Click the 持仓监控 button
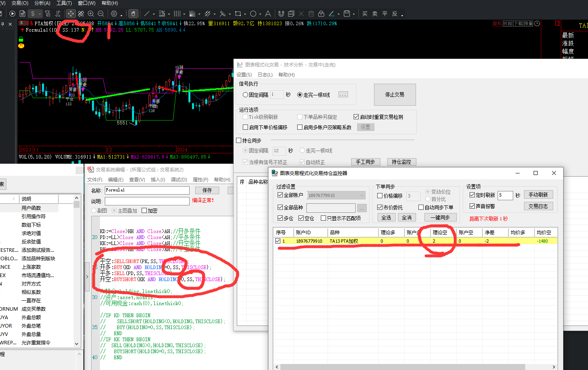 pyautogui.click(x=402, y=162)
